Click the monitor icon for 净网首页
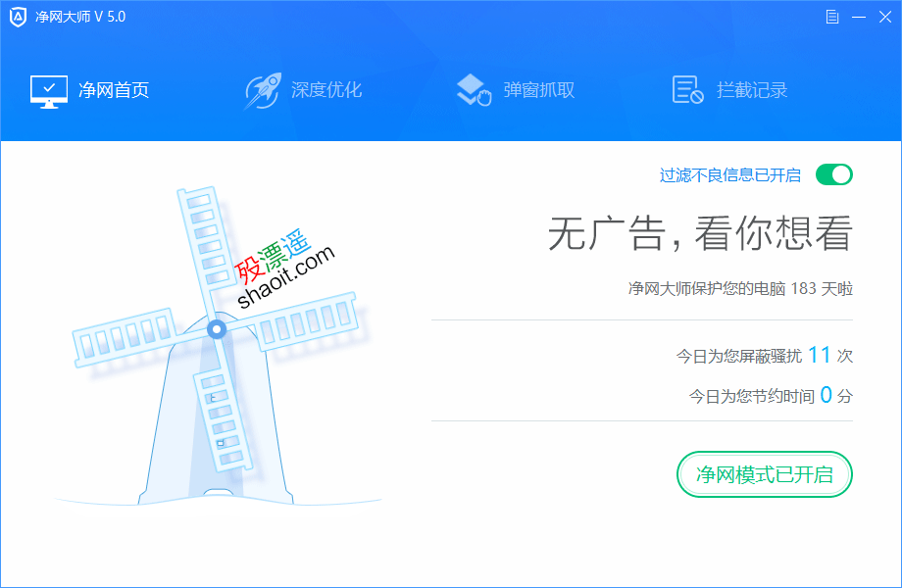The image size is (902, 588). pyautogui.click(x=49, y=91)
